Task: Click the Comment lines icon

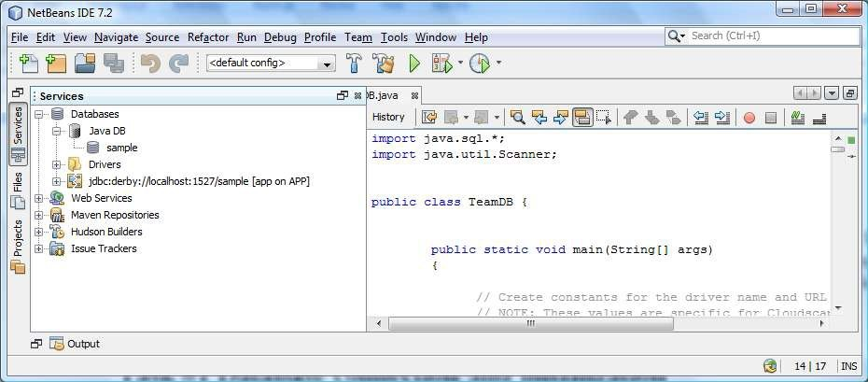Action: (798, 117)
